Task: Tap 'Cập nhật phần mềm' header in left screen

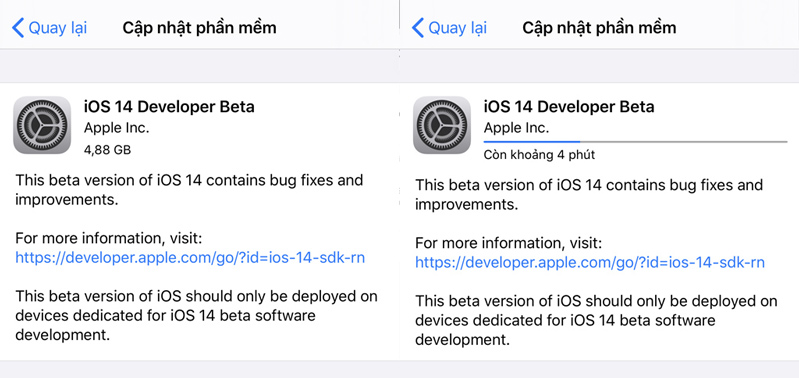Action: 199,28
